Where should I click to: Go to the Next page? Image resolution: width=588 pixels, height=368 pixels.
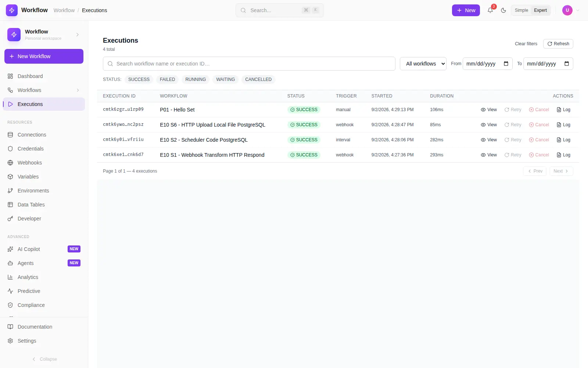(561, 171)
